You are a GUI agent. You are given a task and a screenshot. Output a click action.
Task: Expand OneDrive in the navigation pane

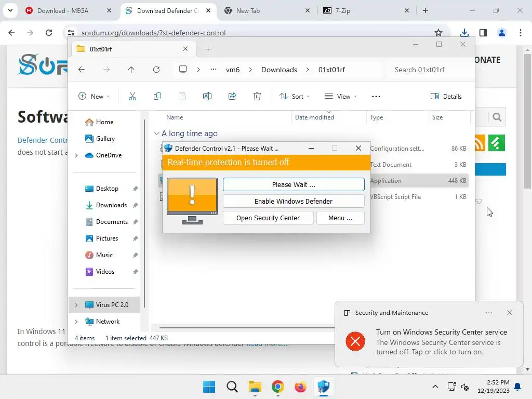(x=76, y=155)
